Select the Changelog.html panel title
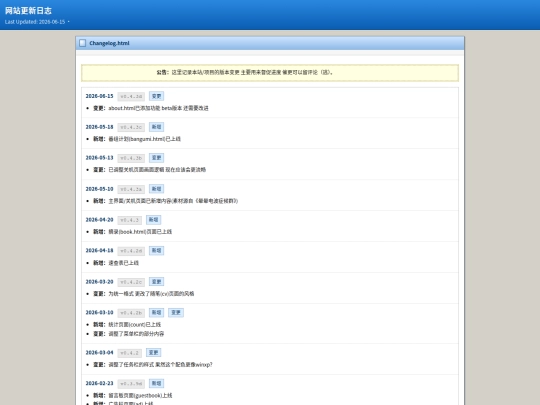 click(x=109, y=43)
